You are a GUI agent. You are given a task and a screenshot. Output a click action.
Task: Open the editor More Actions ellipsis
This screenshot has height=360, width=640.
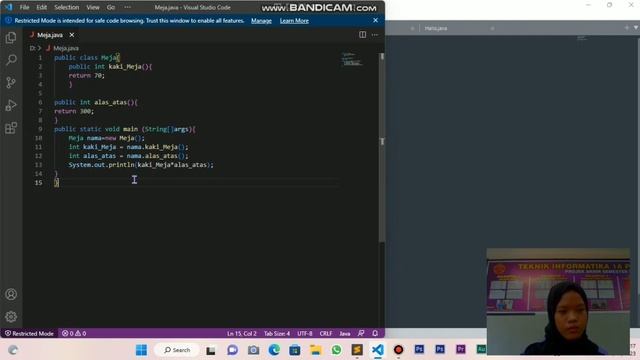tap(375, 35)
